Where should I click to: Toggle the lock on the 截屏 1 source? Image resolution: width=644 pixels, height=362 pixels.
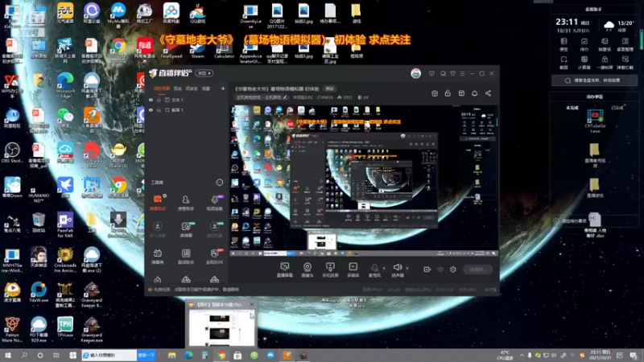159,110
